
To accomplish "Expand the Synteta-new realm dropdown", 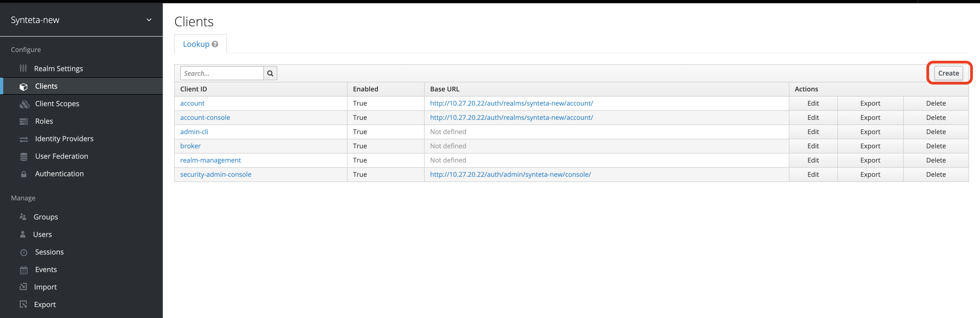I will click(x=149, y=20).
